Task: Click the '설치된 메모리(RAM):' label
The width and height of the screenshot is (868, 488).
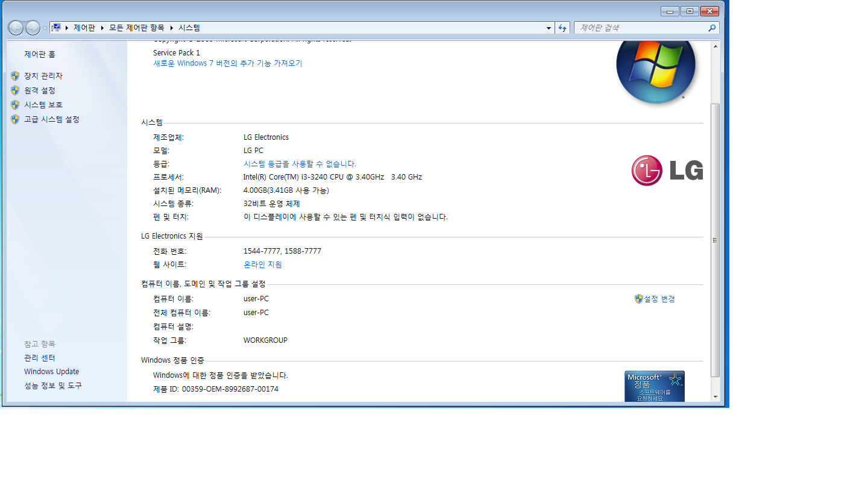Action: tap(187, 190)
